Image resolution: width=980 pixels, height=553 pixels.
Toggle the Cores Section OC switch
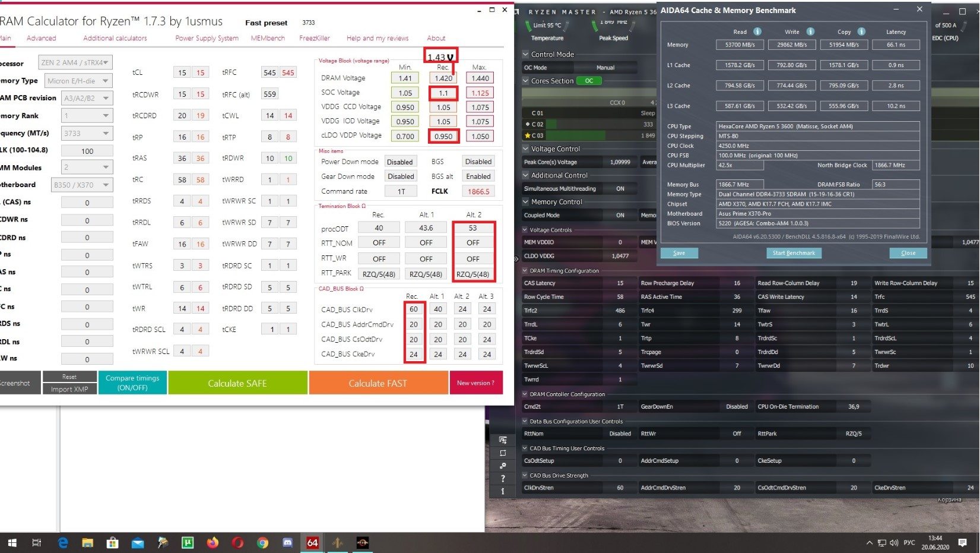coord(589,81)
